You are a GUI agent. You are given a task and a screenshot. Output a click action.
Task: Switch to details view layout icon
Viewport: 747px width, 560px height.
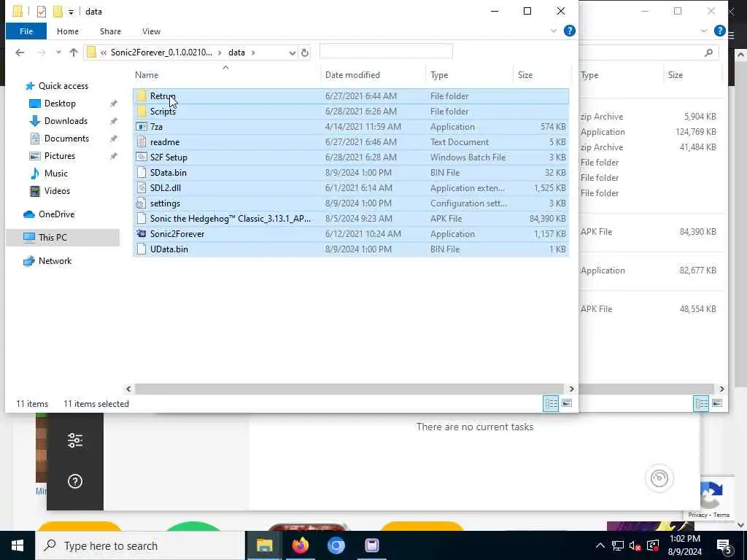pyautogui.click(x=551, y=403)
